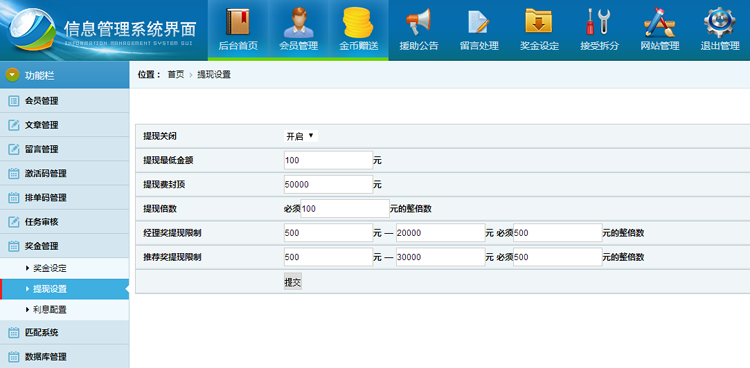Select 提现设置 submenu item

(x=65, y=289)
